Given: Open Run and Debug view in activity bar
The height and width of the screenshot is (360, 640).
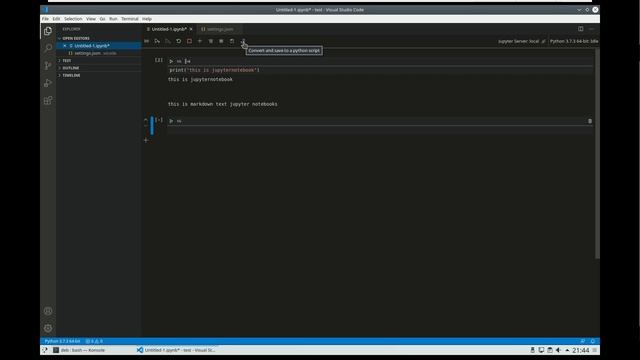Looking at the screenshot, I should [48, 83].
